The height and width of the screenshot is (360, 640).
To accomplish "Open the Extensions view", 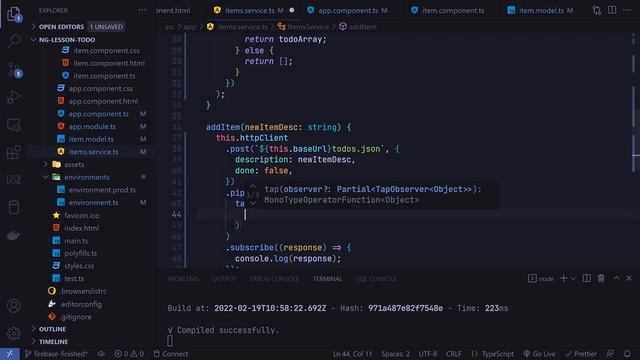I will click(x=13, y=152).
